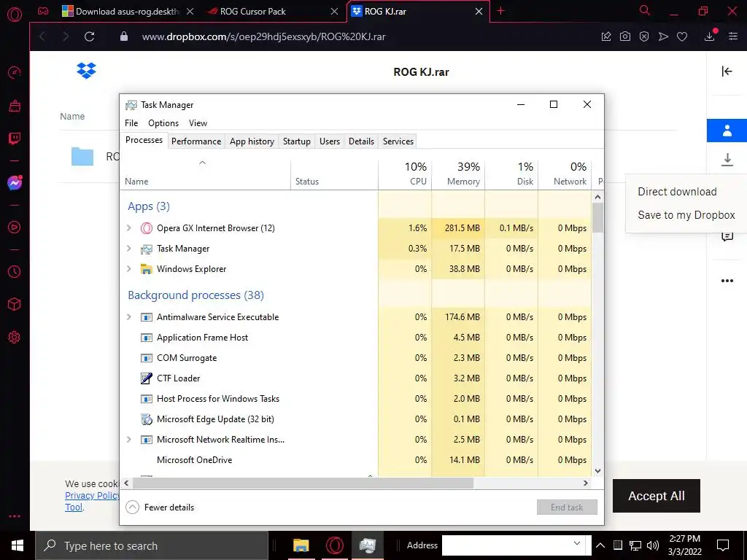Open the taskbar Address dropdown arrow
Image resolution: width=747 pixels, height=560 pixels.
pos(577,544)
